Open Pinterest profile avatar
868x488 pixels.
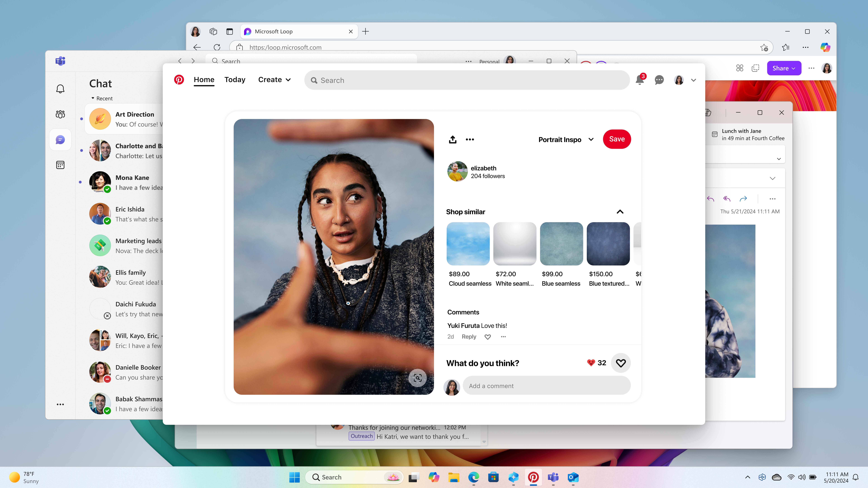point(679,80)
